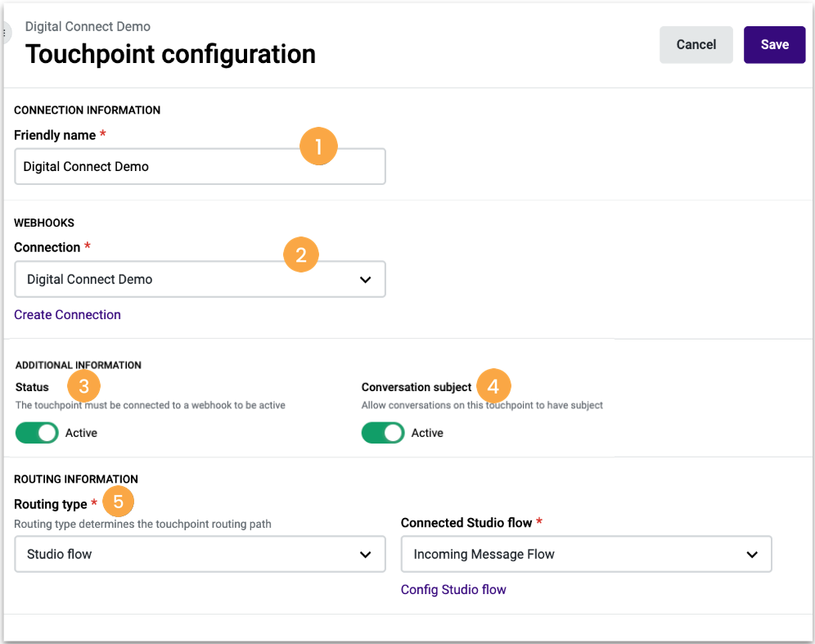The image size is (815, 644).
Task: Turn off the Conversation subject toggle
Action: (383, 432)
